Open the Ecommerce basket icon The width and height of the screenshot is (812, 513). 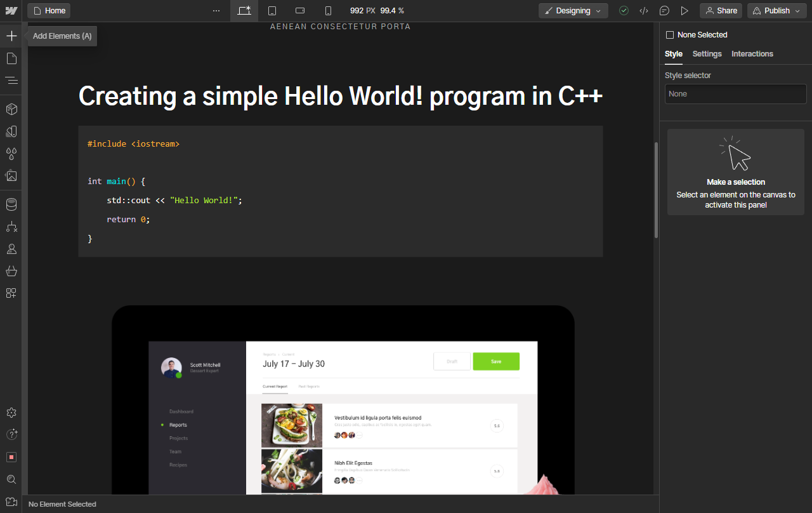click(x=11, y=271)
